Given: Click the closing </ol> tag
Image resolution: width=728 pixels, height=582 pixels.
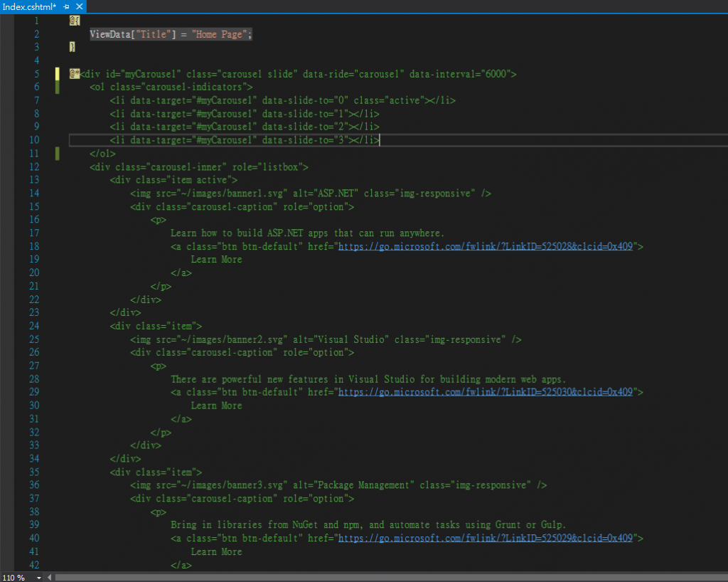Looking at the screenshot, I should click(102, 153).
